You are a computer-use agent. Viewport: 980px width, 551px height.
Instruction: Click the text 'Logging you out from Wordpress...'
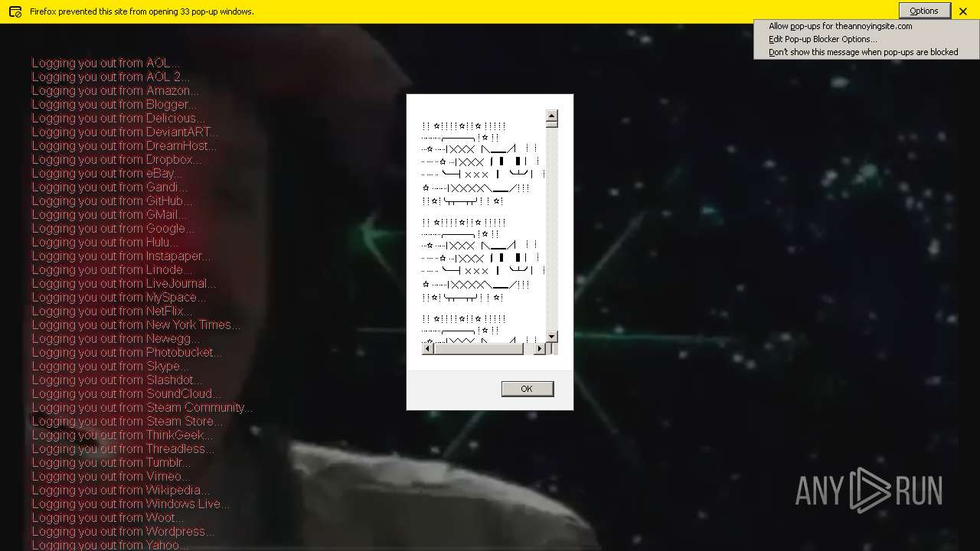point(122,531)
